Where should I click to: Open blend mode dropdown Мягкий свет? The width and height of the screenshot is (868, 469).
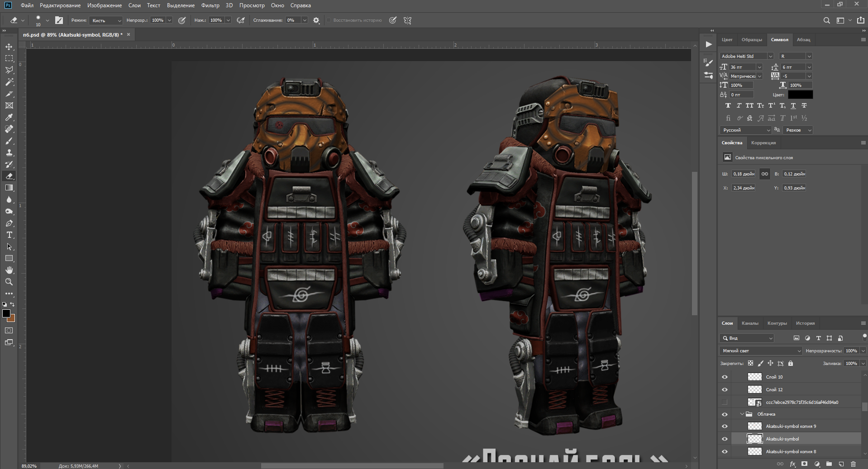761,351
